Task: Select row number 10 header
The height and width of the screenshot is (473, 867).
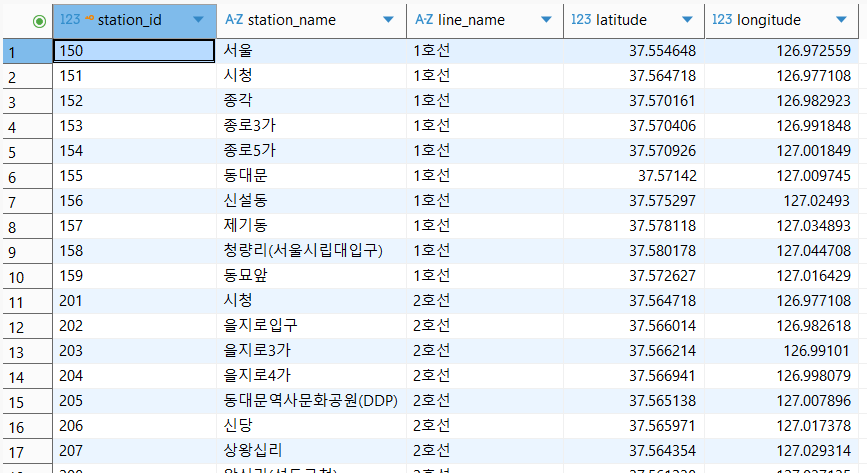Action: (x=28, y=276)
